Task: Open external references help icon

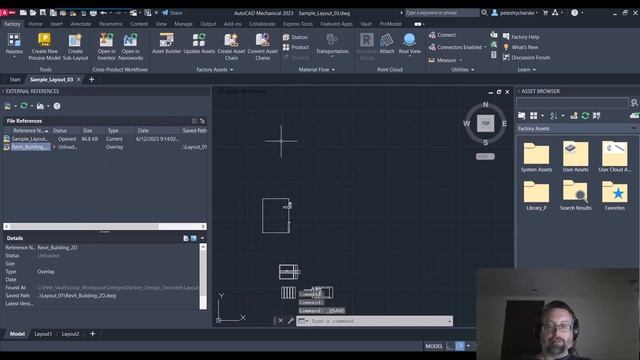Action: 57,106
